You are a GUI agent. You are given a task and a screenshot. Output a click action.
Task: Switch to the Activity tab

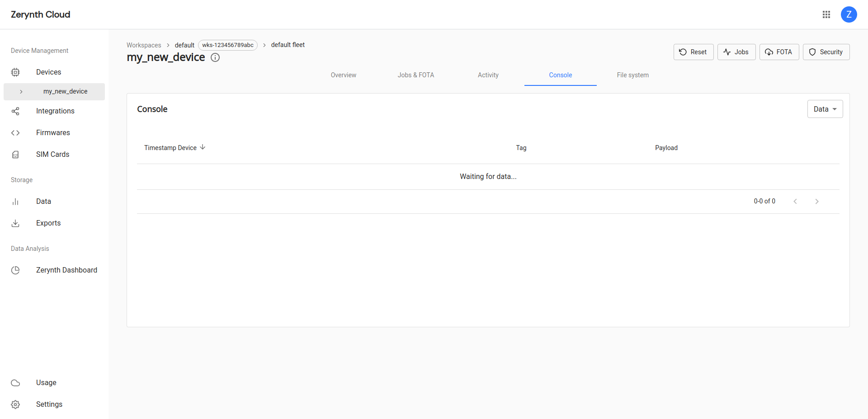pos(488,75)
